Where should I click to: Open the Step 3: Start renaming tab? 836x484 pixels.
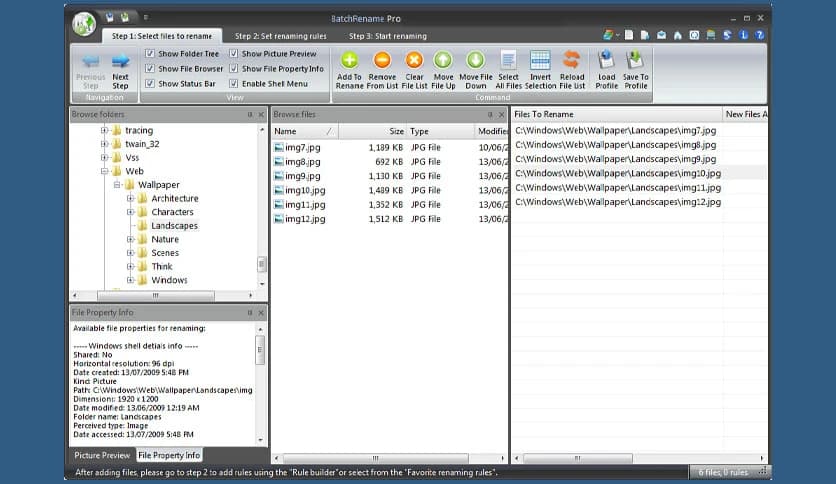388,36
